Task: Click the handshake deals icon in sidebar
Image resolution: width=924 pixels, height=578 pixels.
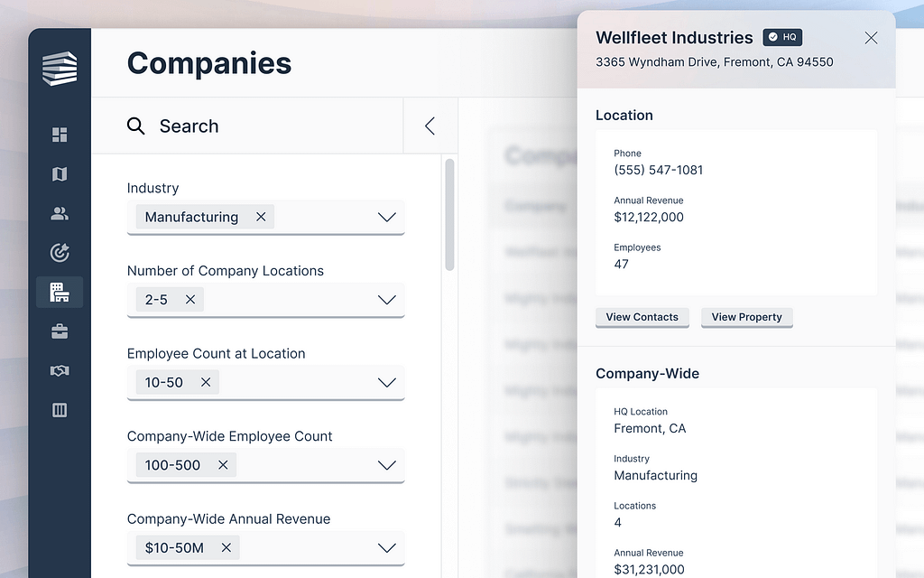Action: click(x=60, y=371)
